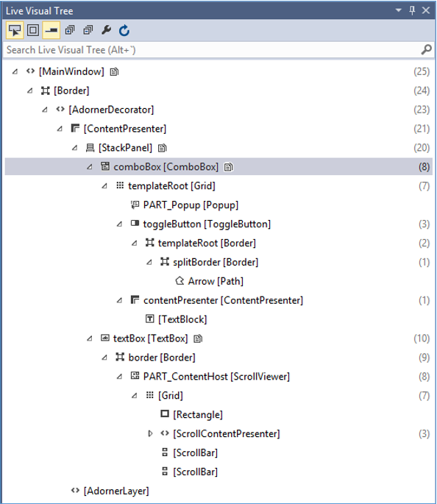Screen dimensions: 437x504
Task: Click the Collapse All toolbar icon
Action: tap(88, 31)
